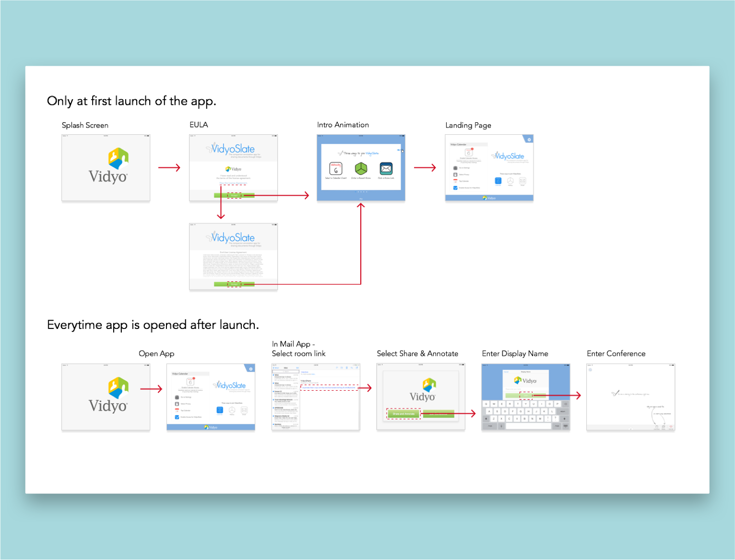Open the first-launch Splash Screen thumbnail
Screen dimensions: 735x560
coord(106,168)
